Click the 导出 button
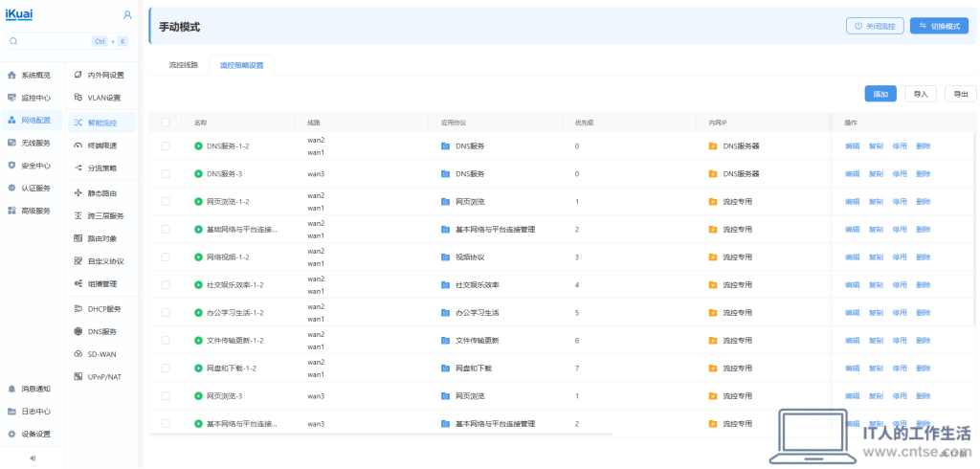980x469 pixels. (961, 94)
